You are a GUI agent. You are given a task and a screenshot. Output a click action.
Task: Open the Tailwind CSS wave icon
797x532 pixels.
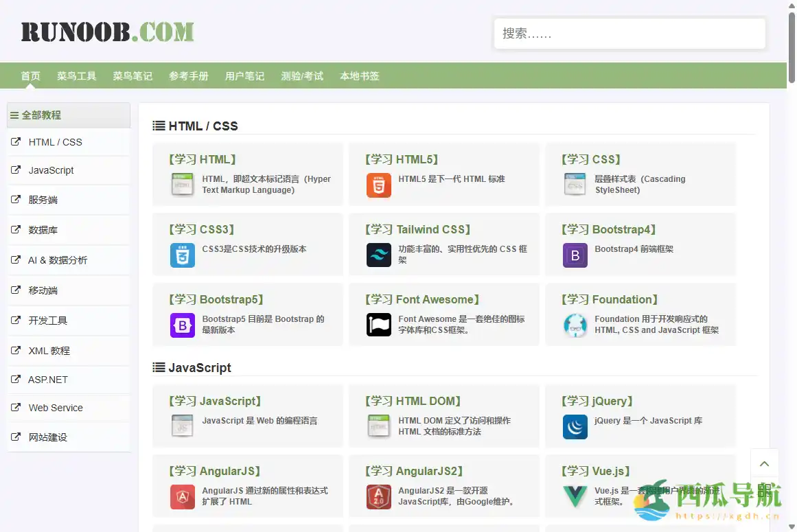[378, 255]
